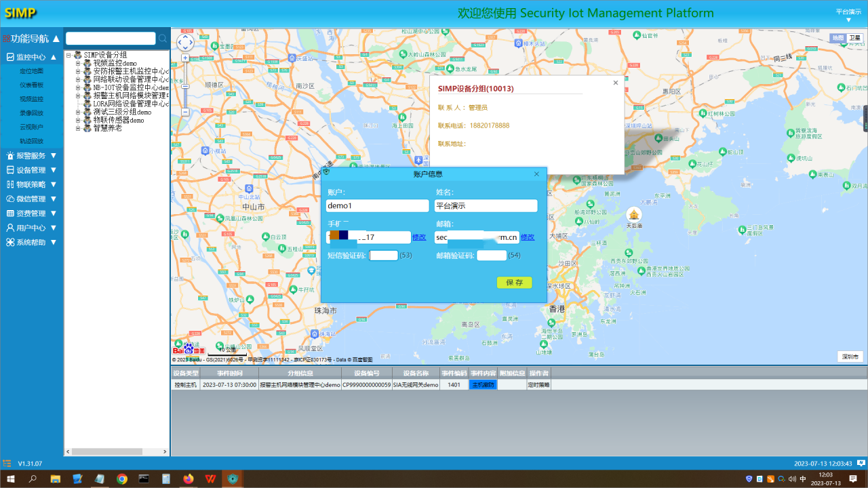
Task: Click the map pan compass control
Action: [185, 43]
